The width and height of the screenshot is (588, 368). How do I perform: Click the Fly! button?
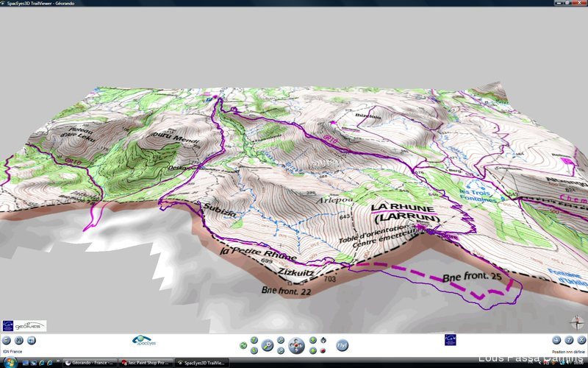pos(342,345)
